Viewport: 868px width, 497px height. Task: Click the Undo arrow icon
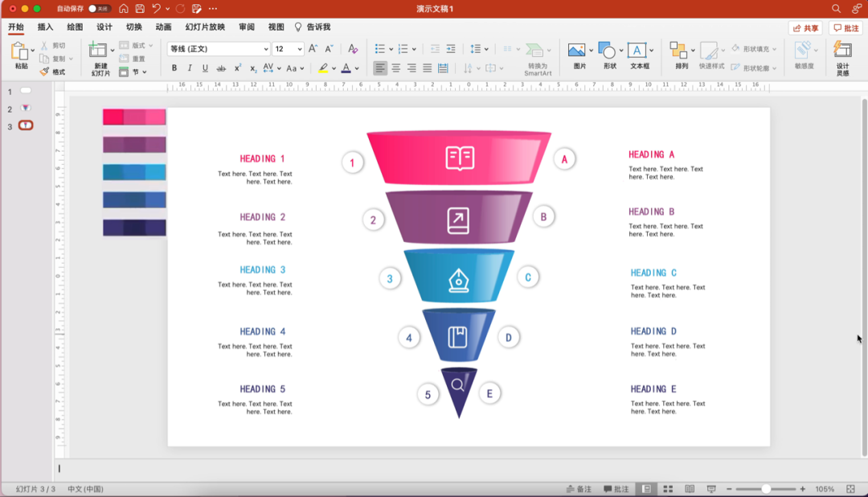point(156,8)
